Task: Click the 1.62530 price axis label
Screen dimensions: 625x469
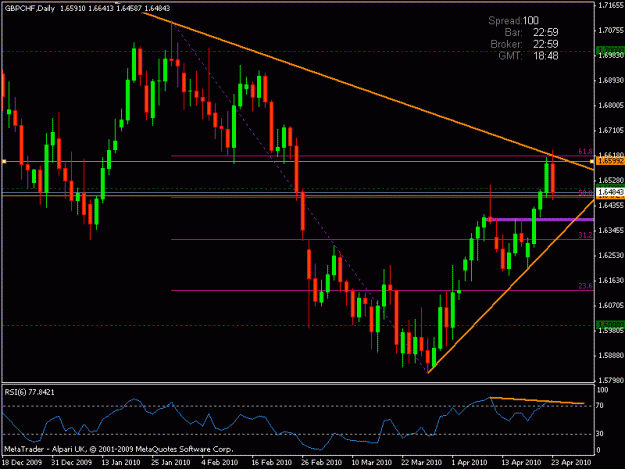Action: coord(611,255)
